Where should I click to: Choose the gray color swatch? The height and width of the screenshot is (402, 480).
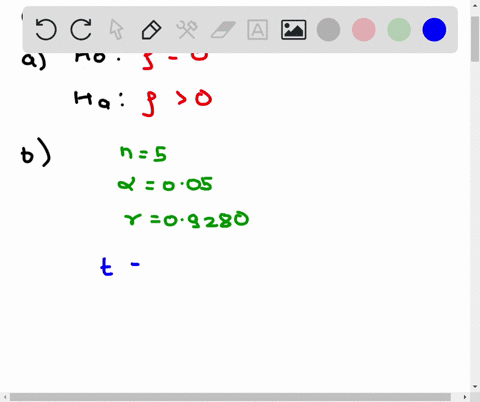(x=328, y=30)
